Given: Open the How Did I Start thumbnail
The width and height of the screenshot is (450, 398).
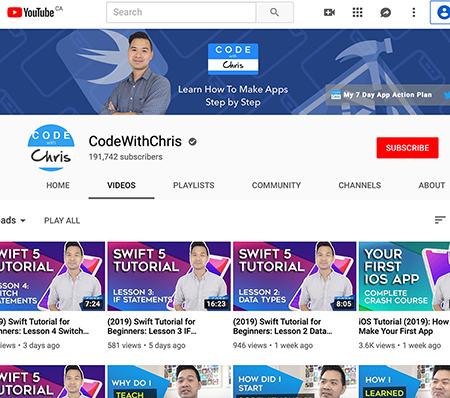Looking at the screenshot, I should click(295, 381).
